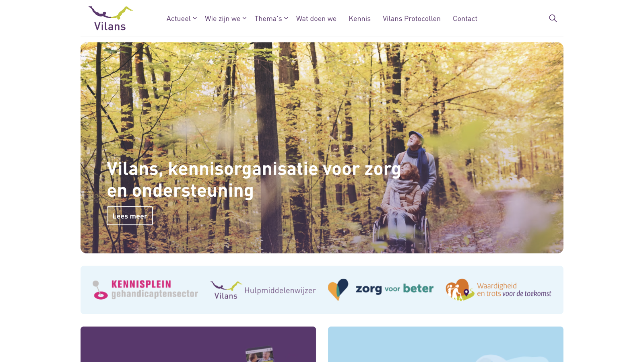This screenshot has width=644, height=362.
Task: Open the Kennis menu item
Action: coord(359,19)
